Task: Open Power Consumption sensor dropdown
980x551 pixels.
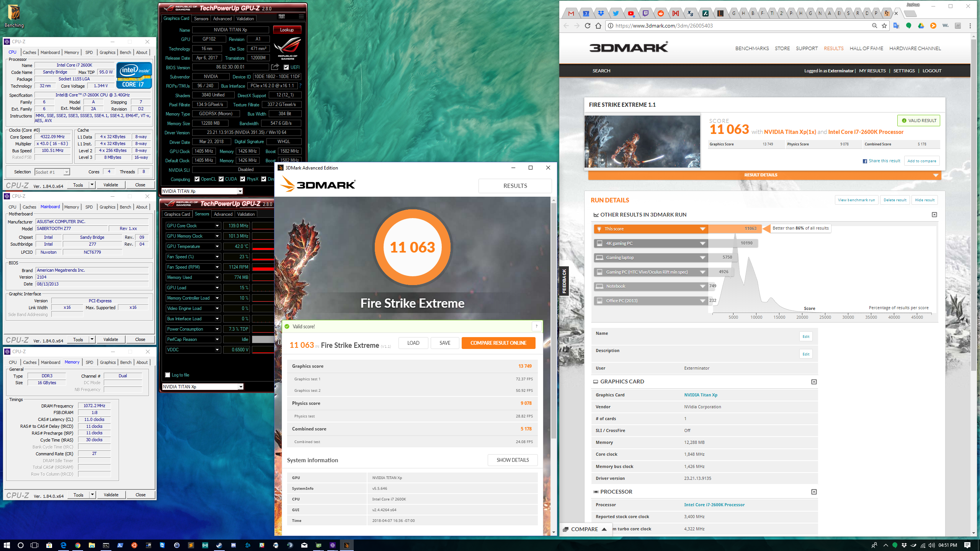Action: pos(217,329)
